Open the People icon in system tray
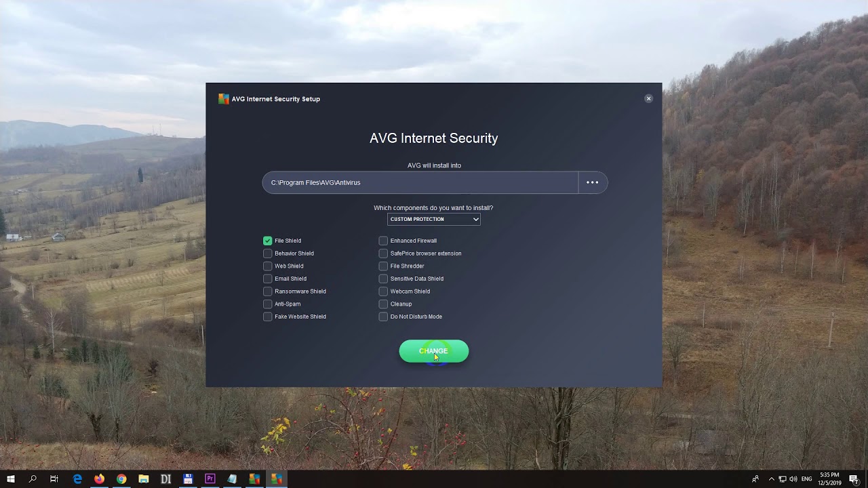The width and height of the screenshot is (868, 488). coord(755,479)
